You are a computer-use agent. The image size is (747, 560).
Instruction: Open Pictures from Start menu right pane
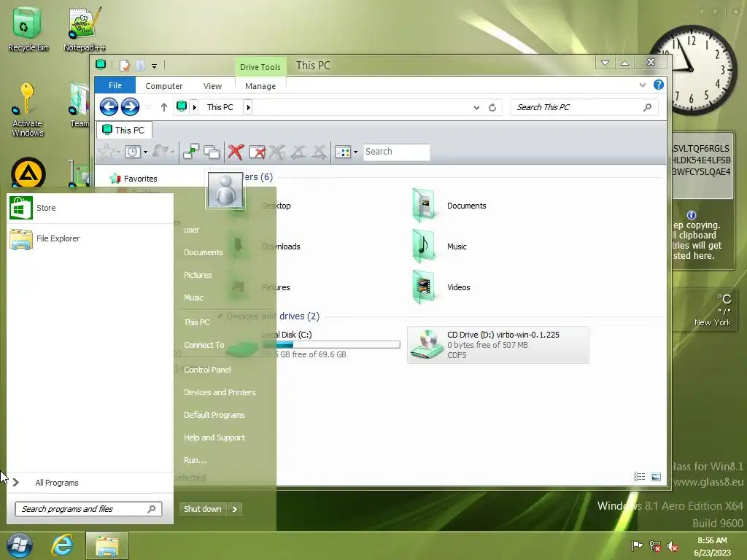pos(198,275)
